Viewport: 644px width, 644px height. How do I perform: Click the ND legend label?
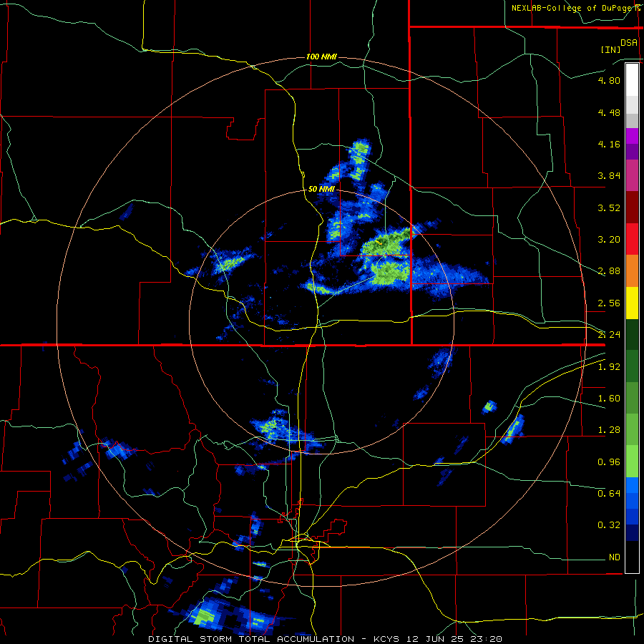pos(615,557)
